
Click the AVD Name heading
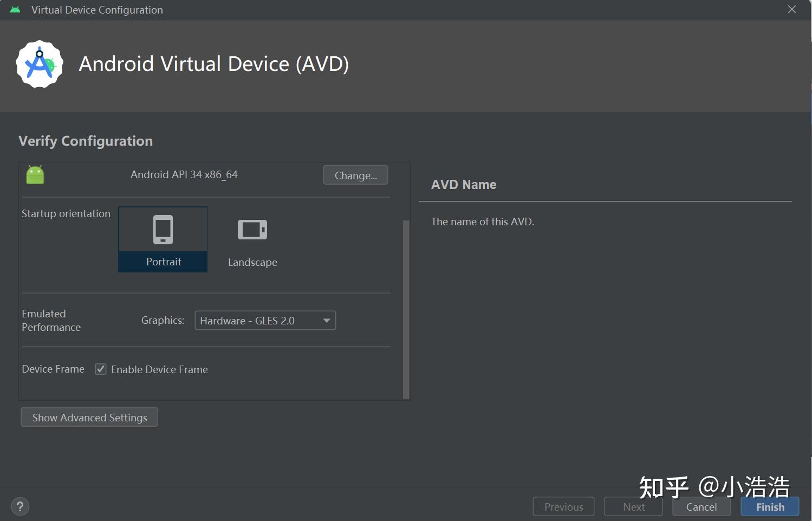(x=464, y=185)
